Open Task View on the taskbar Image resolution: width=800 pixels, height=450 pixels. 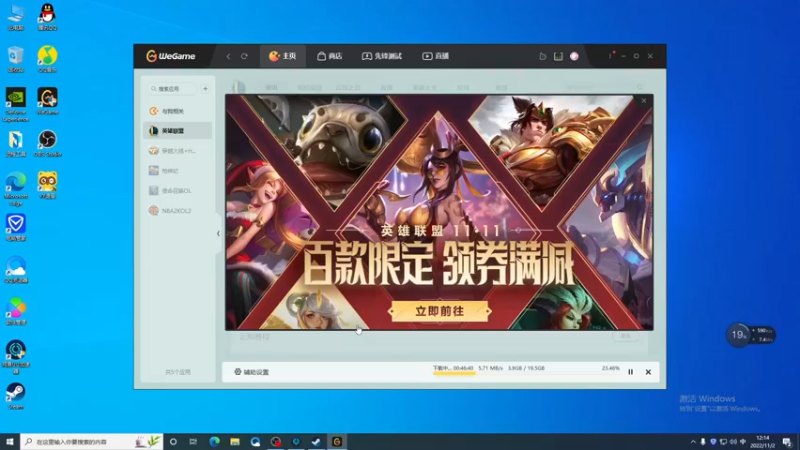pos(193,442)
